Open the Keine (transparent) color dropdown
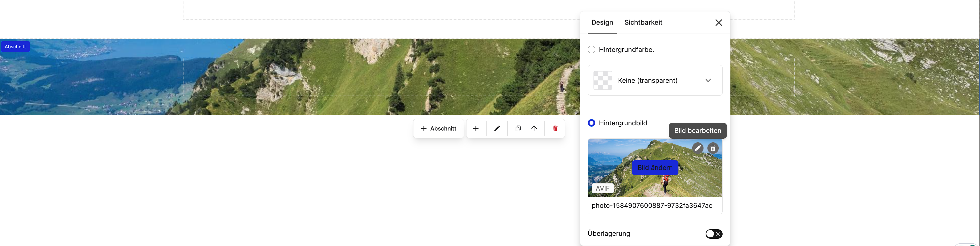The width and height of the screenshot is (980, 246). 655,81
